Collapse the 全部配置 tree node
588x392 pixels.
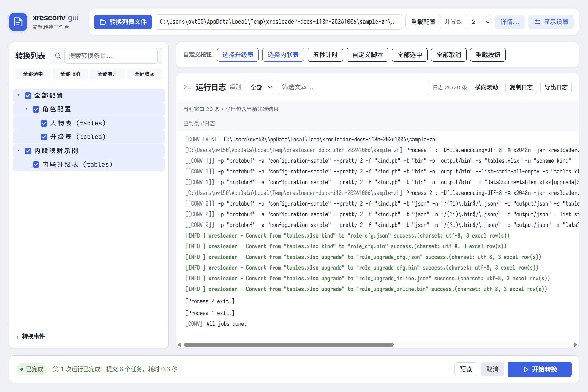pyautogui.click(x=18, y=96)
